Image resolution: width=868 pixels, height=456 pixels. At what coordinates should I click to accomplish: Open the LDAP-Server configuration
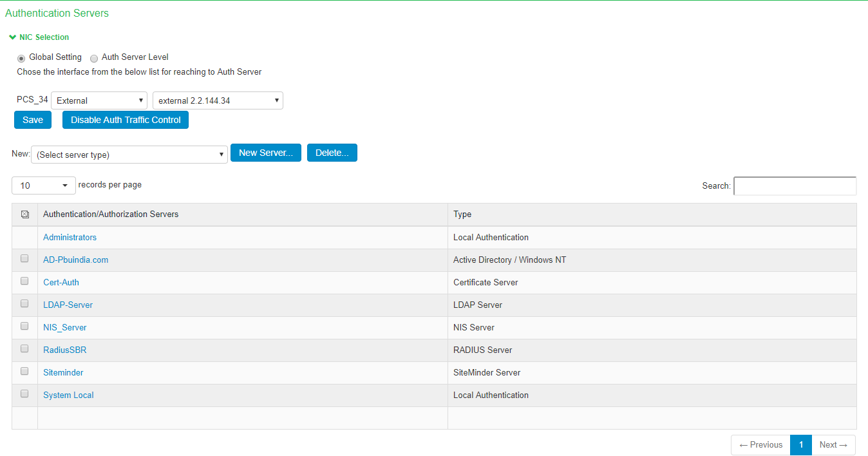(x=68, y=304)
